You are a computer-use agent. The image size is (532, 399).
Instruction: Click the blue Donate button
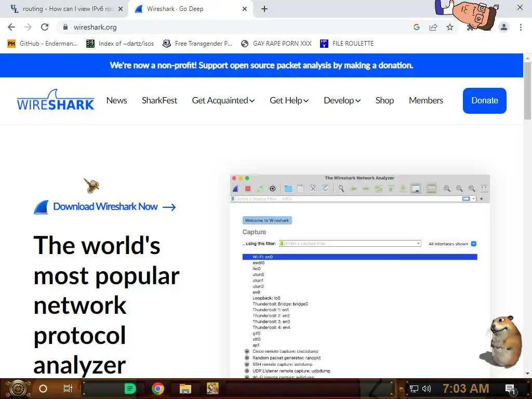click(x=485, y=100)
